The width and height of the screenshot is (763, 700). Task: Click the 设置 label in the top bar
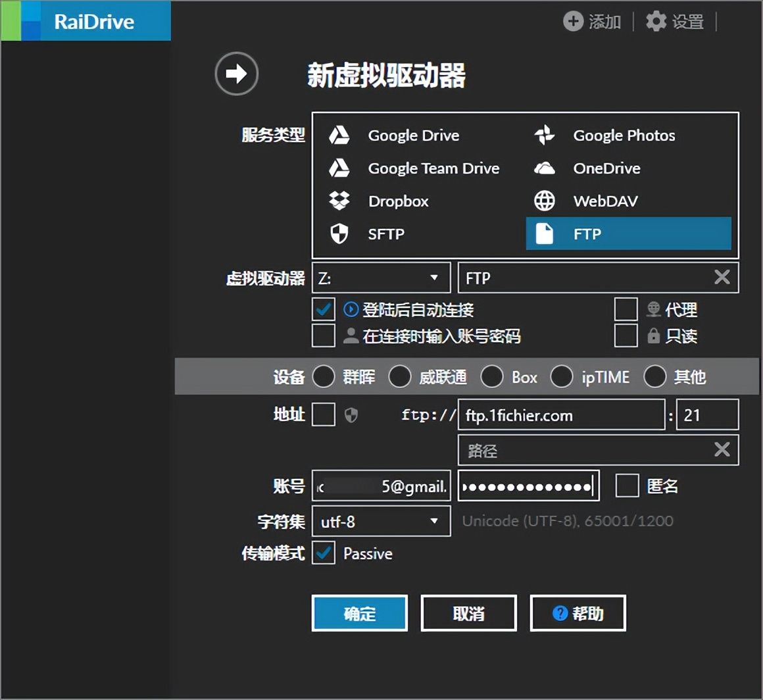[x=687, y=22]
